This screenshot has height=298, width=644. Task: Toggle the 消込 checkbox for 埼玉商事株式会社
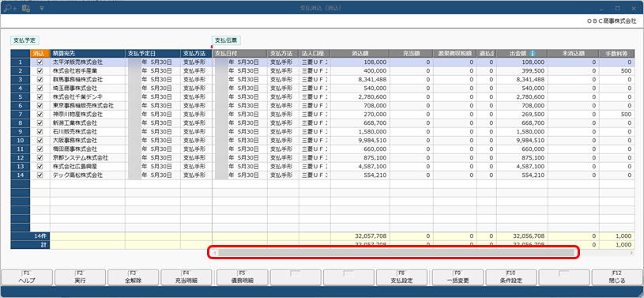click(40, 89)
